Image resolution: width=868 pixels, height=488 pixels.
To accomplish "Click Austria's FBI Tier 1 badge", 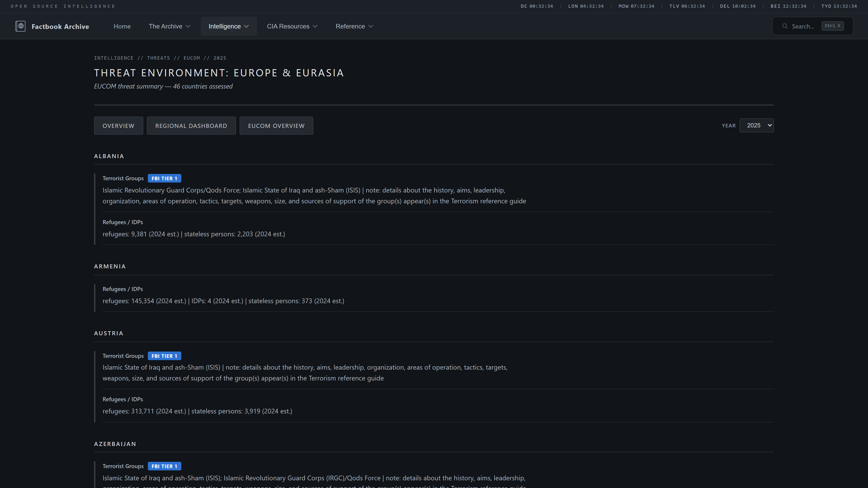I will tap(164, 356).
